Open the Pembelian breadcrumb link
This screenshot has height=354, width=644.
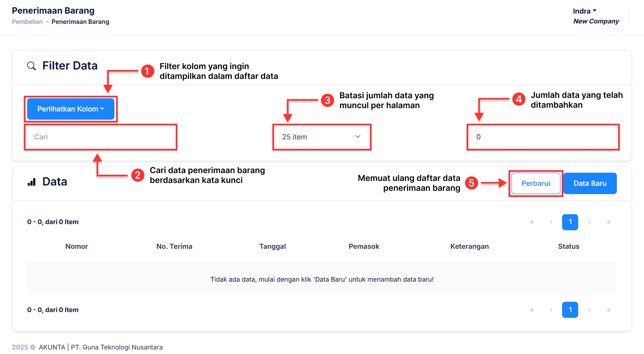click(27, 22)
